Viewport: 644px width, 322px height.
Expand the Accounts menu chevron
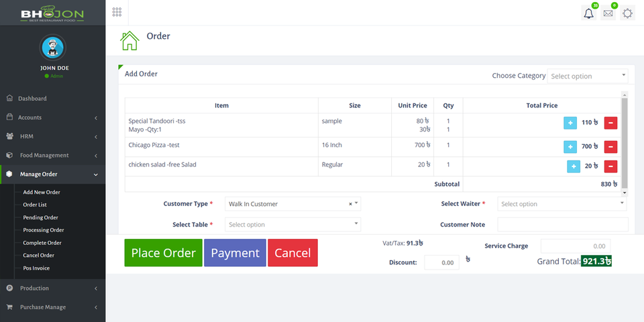tap(96, 118)
